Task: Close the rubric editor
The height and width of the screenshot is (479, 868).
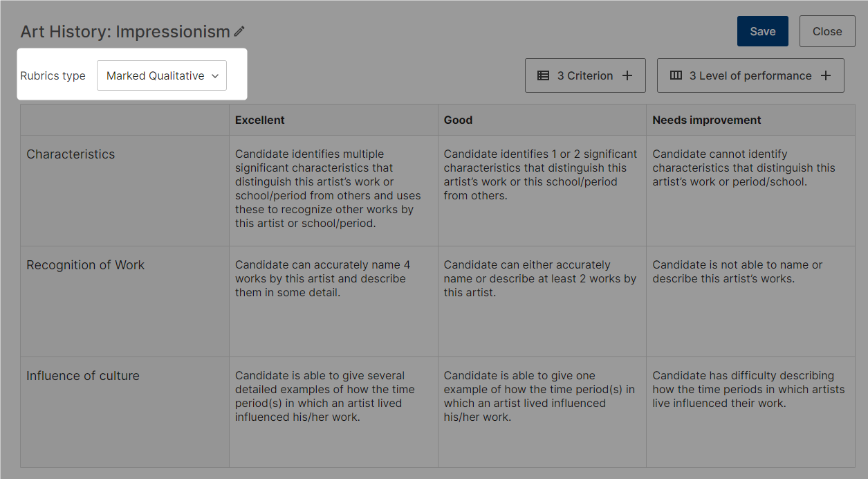Action: coord(827,31)
